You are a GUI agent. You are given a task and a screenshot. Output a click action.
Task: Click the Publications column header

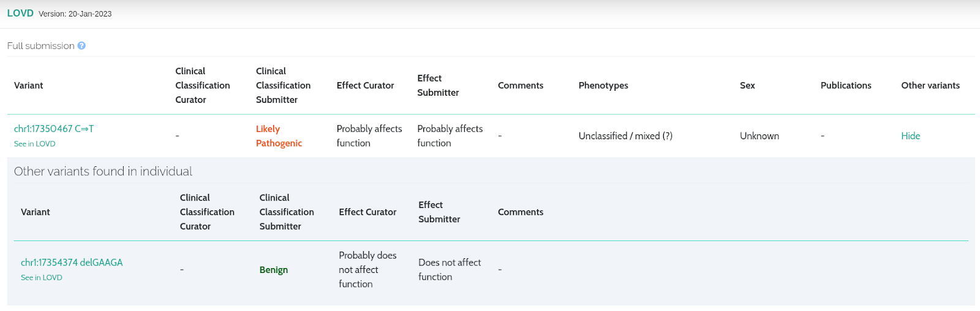pyautogui.click(x=846, y=86)
